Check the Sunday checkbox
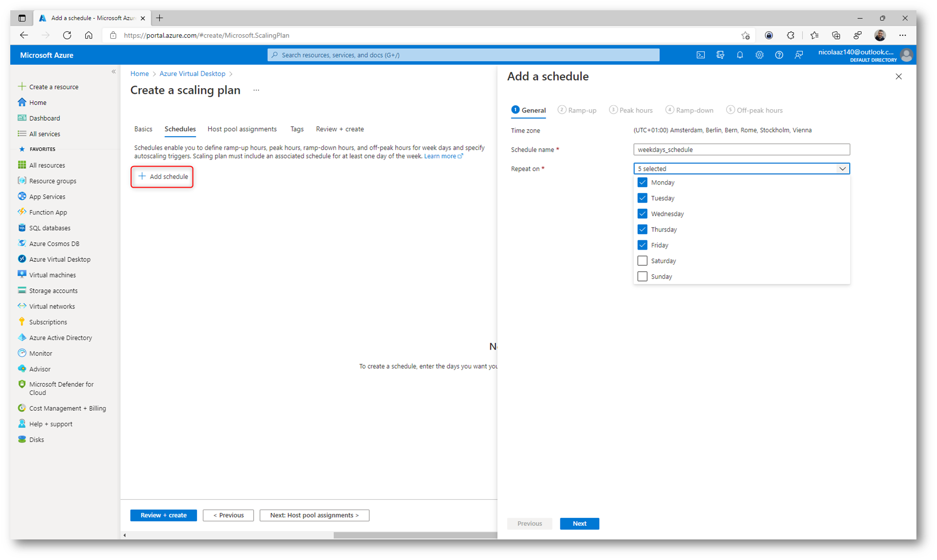 pos(642,276)
